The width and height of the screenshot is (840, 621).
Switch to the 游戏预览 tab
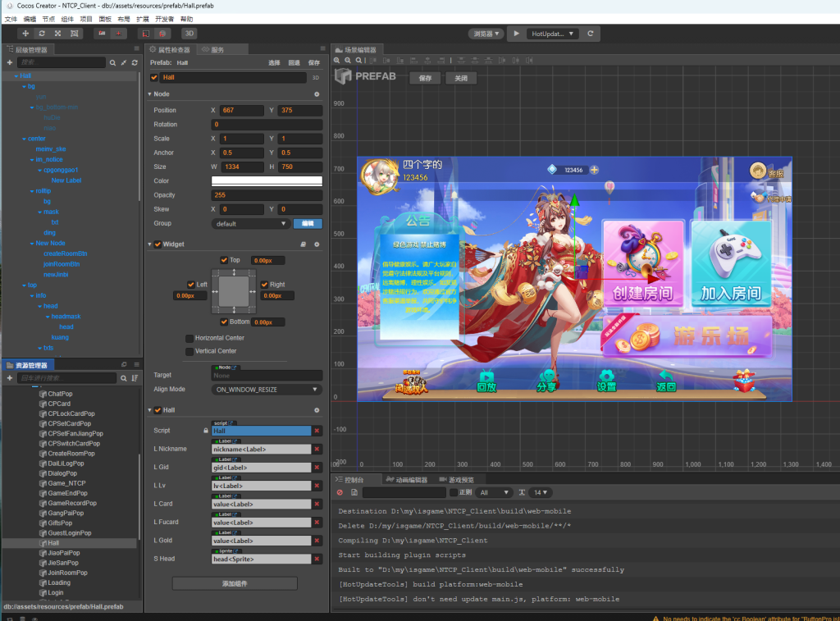click(457, 480)
